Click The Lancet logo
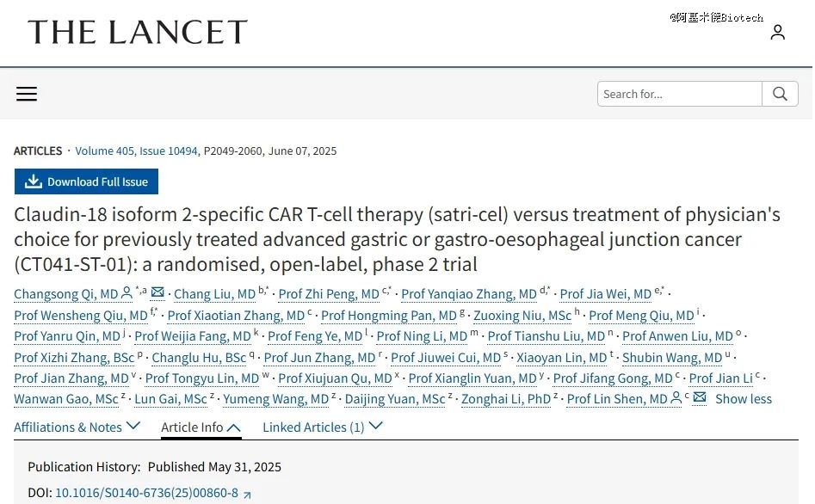The image size is (815, 504). (x=138, y=32)
